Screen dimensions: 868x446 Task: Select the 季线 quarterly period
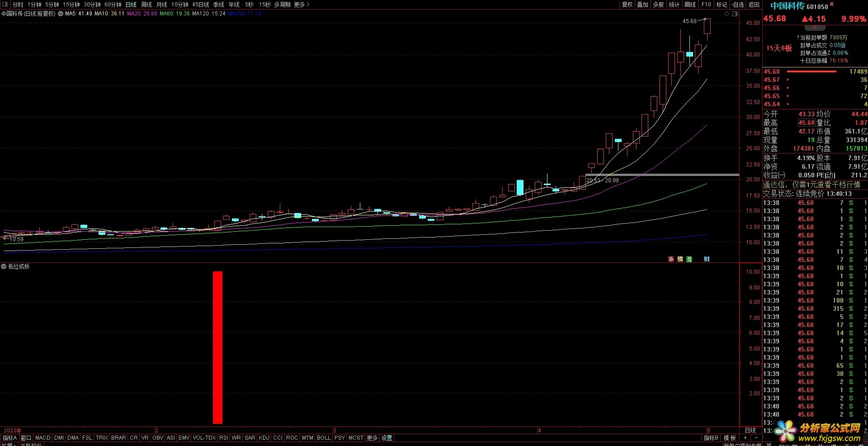tap(219, 5)
